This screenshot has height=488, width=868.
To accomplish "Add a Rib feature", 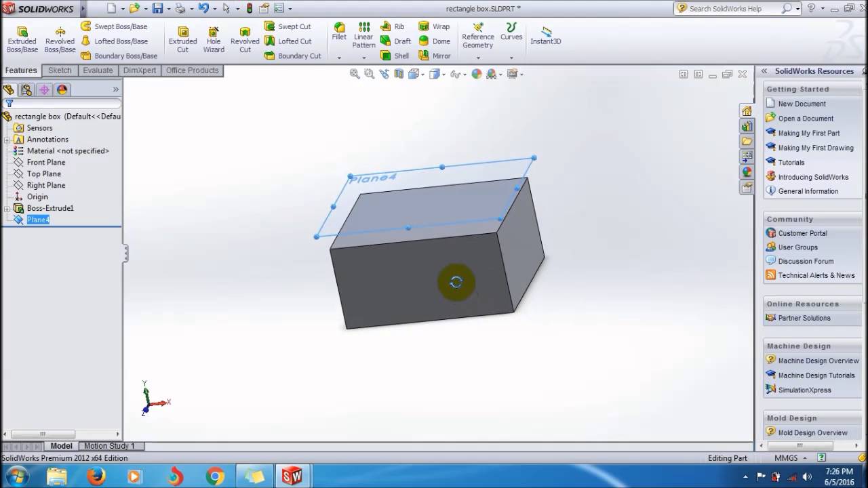I will pyautogui.click(x=393, y=26).
